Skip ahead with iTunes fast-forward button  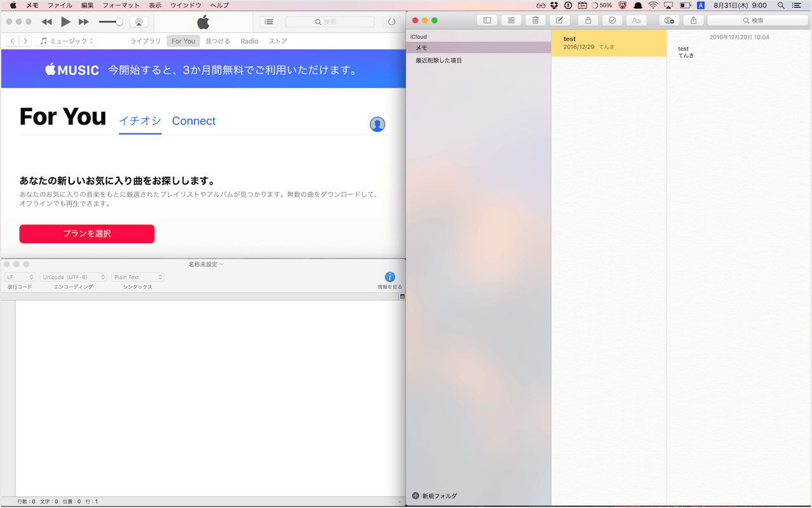[84, 22]
